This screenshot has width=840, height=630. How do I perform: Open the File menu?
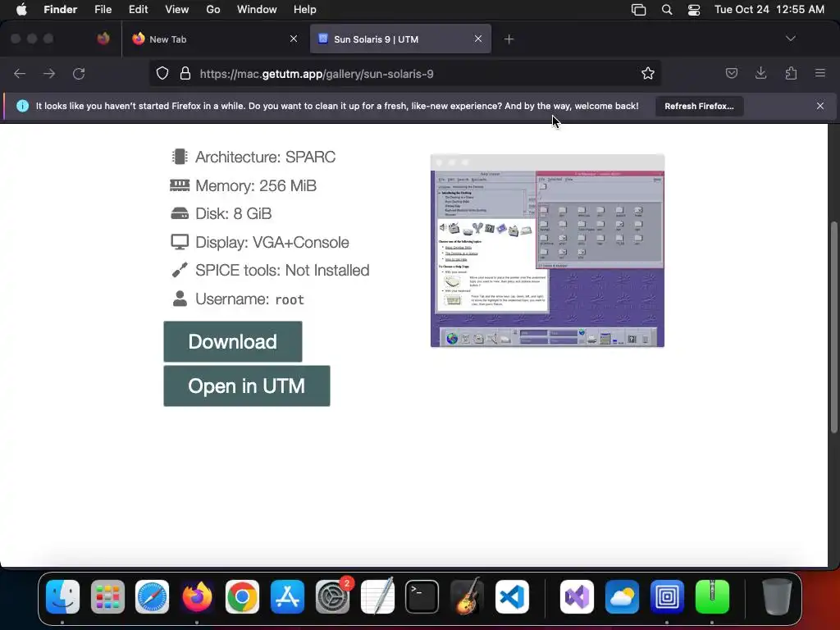pos(103,10)
